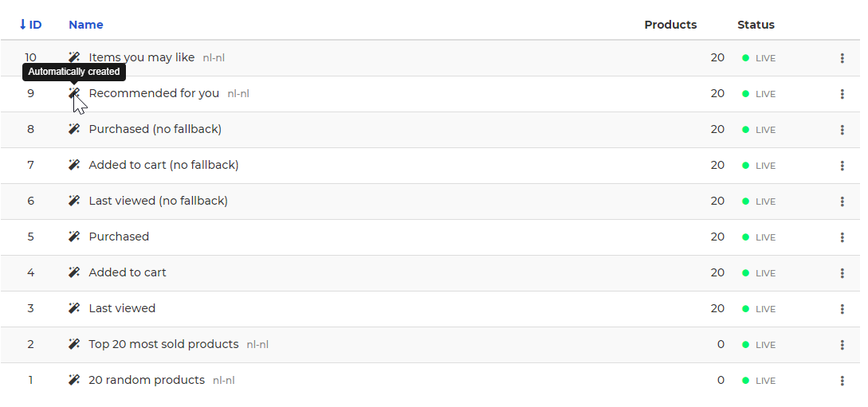
Task: Click green LIVE status dot for row 5 Purchased
Action: click(x=746, y=237)
